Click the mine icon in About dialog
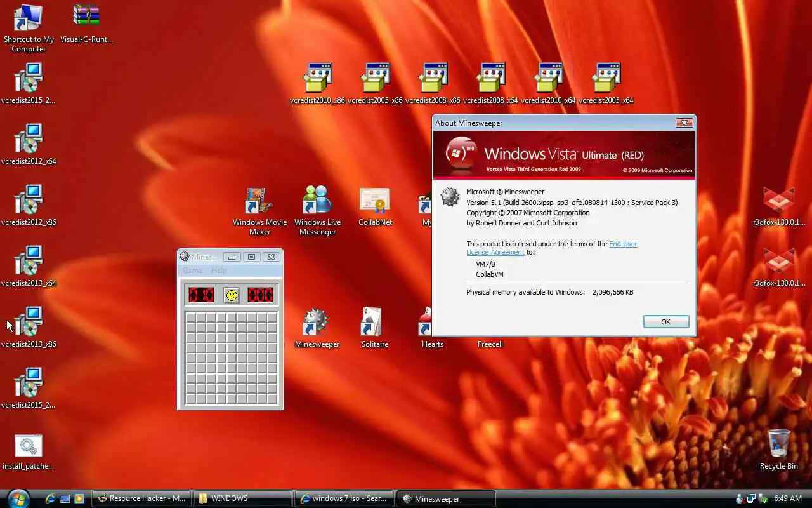Viewport: 812px width, 508px height. tap(450, 197)
